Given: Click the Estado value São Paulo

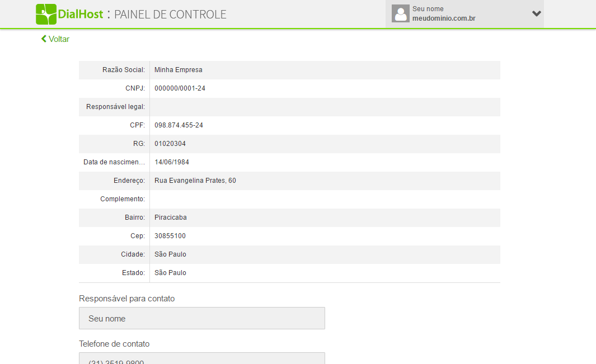Looking at the screenshot, I should point(170,272).
